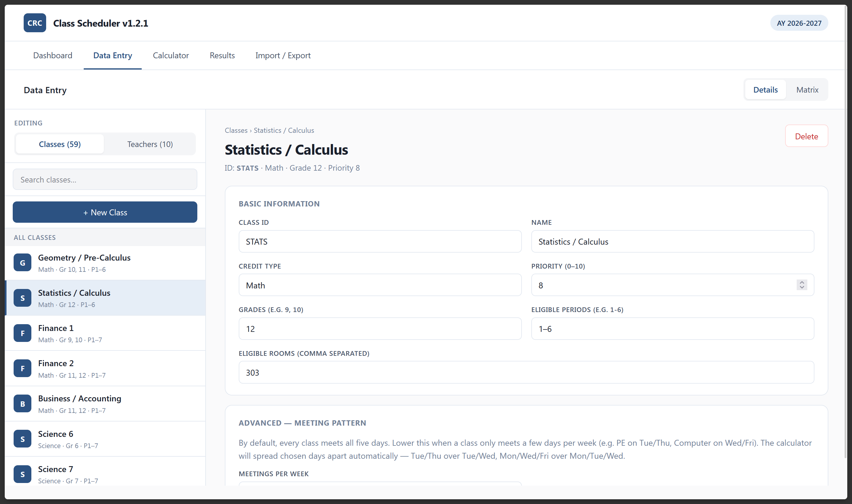Screen dimensions: 852x504
Task: Click the S avatar for Science 6
Action: [x=22, y=439]
